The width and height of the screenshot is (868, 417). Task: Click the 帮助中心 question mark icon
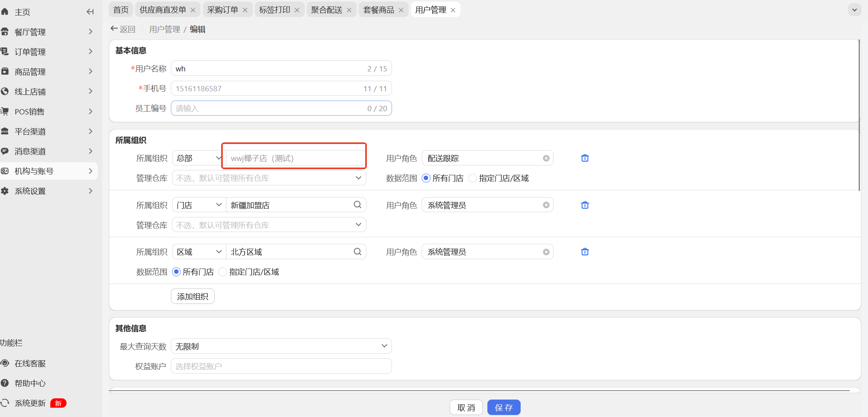pyautogui.click(x=5, y=383)
